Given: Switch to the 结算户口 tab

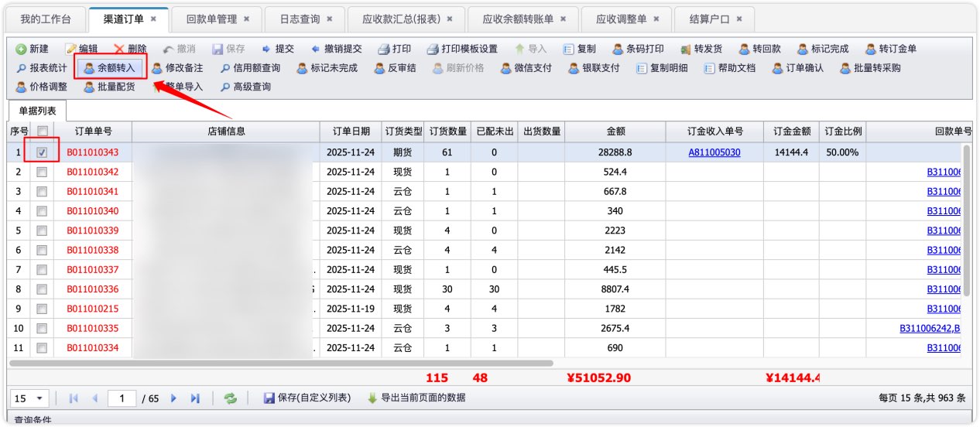Looking at the screenshot, I should click(714, 19).
